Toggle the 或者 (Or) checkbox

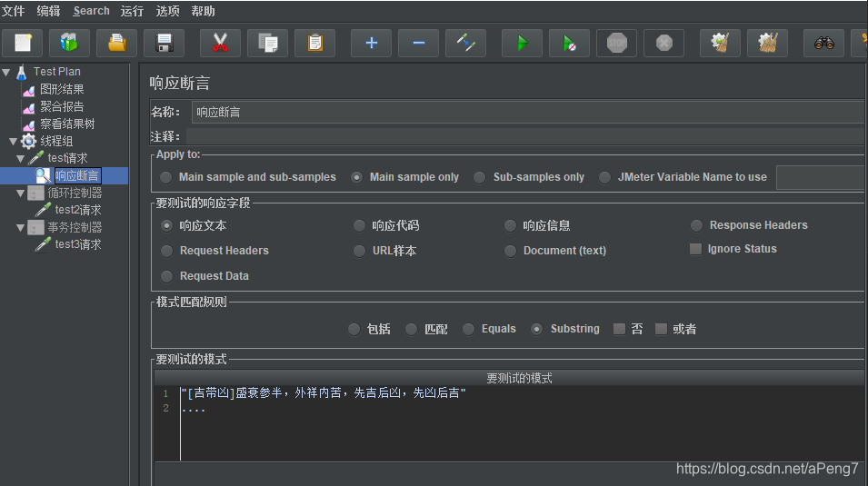661,330
